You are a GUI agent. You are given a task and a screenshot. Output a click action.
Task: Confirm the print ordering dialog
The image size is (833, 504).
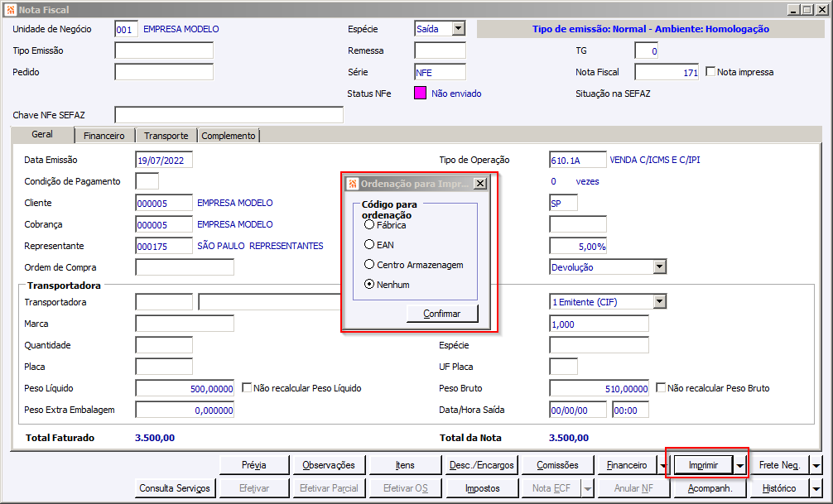point(442,314)
